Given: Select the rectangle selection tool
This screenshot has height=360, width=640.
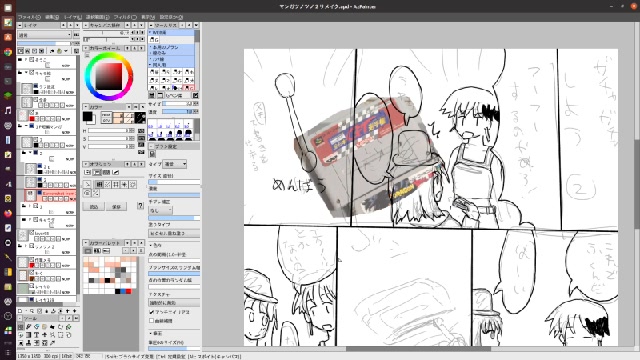Looking at the screenshot, I should pyautogui.click(x=60, y=335).
